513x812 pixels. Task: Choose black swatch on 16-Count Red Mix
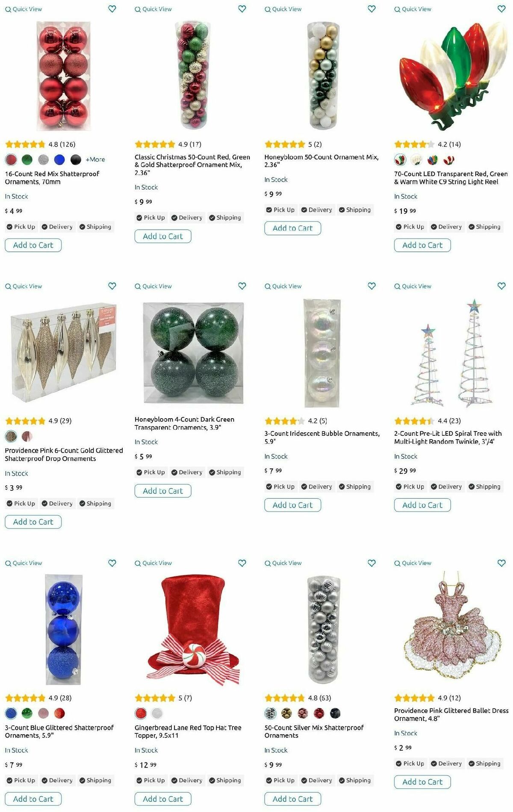point(76,160)
